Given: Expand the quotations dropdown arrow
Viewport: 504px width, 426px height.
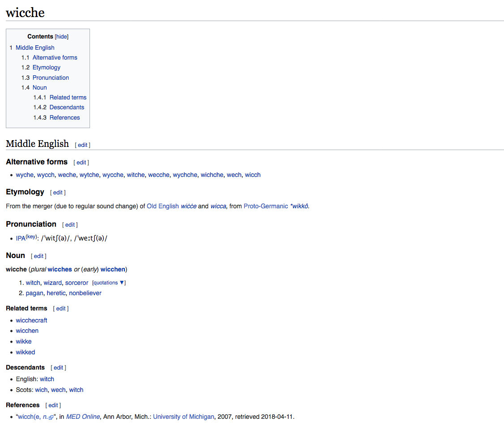Looking at the screenshot, I should coord(122,283).
